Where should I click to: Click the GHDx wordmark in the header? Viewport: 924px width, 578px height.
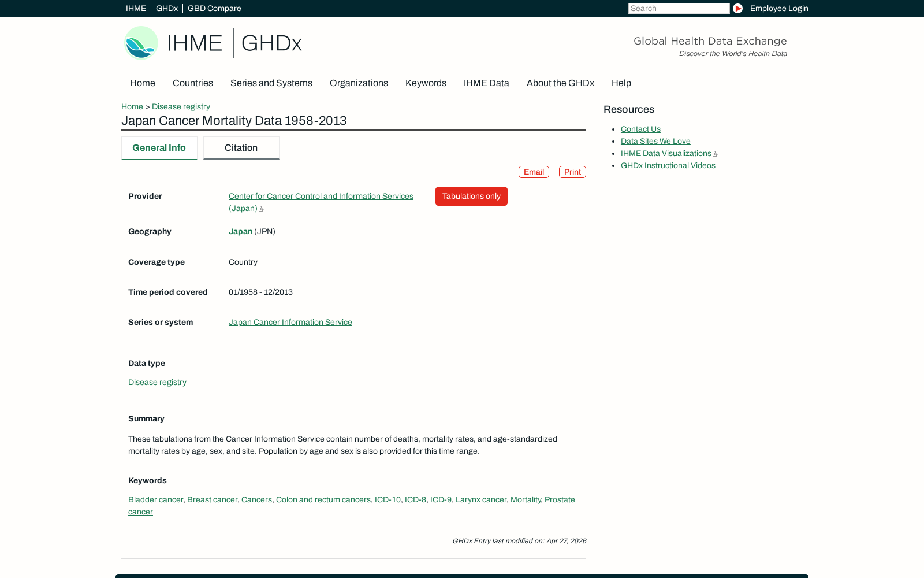[x=271, y=43]
